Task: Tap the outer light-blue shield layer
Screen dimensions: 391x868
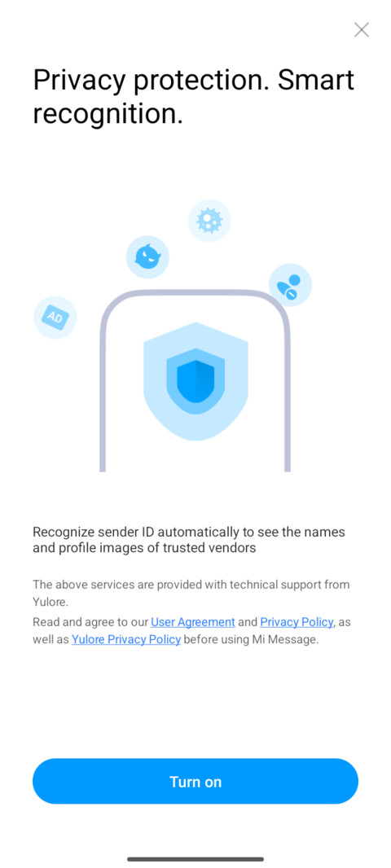Action: [x=195, y=381]
